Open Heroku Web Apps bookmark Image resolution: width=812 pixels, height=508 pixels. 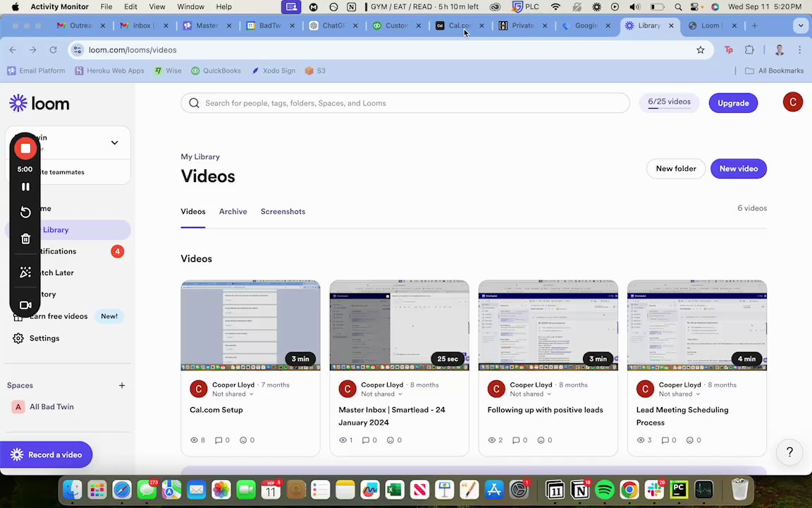(x=109, y=71)
